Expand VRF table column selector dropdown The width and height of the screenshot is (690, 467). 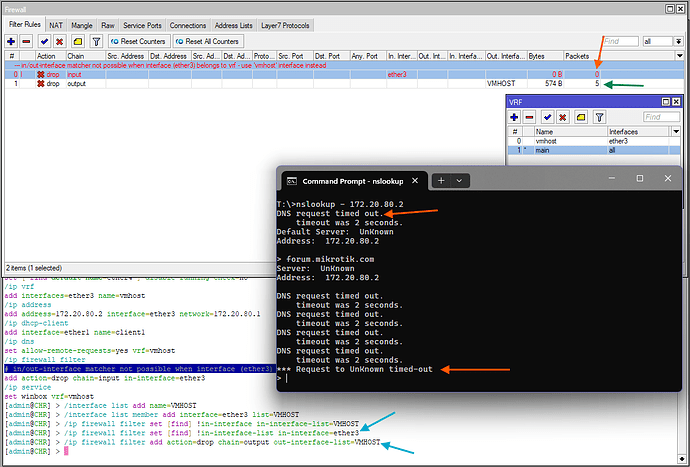[x=676, y=131]
